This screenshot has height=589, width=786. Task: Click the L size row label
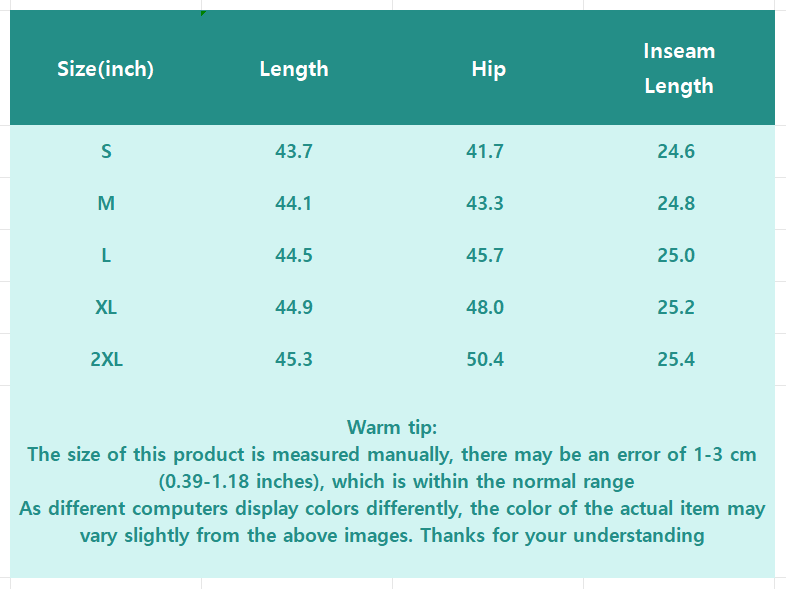tap(106, 256)
